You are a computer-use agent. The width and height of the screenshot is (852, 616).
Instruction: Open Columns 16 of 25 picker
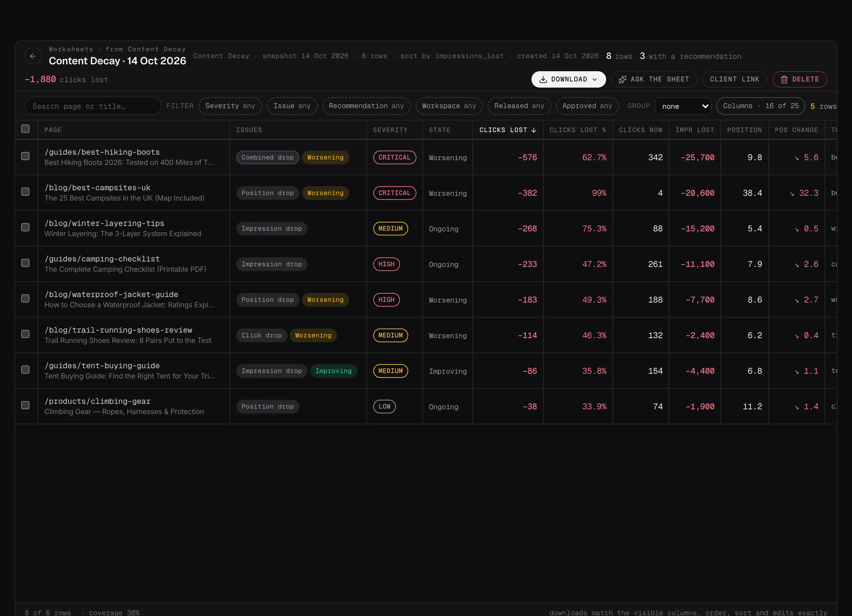761,106
